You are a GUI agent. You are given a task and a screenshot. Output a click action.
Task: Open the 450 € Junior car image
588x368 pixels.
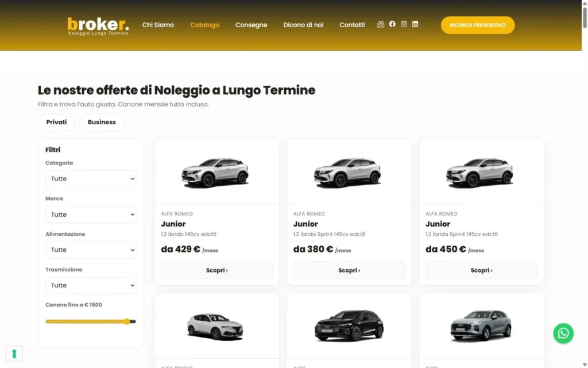pyautogui.click(x=480, y=172)
